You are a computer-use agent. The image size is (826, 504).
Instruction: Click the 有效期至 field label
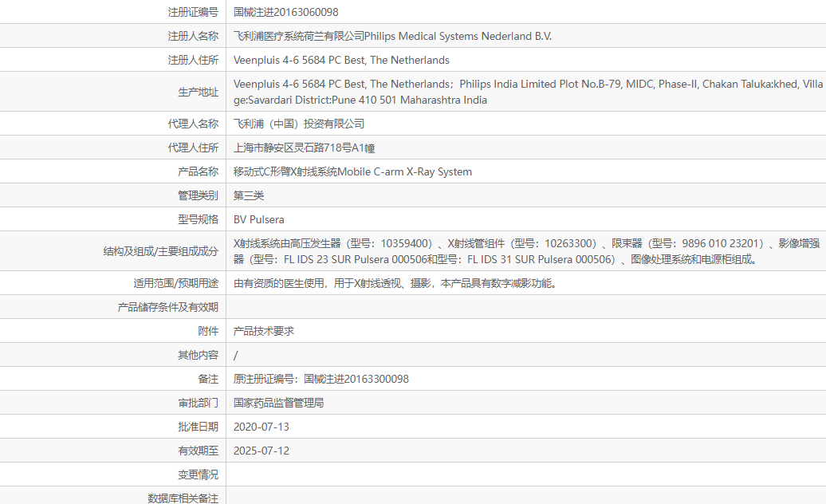pyautogui.click(x=198, y=451)
